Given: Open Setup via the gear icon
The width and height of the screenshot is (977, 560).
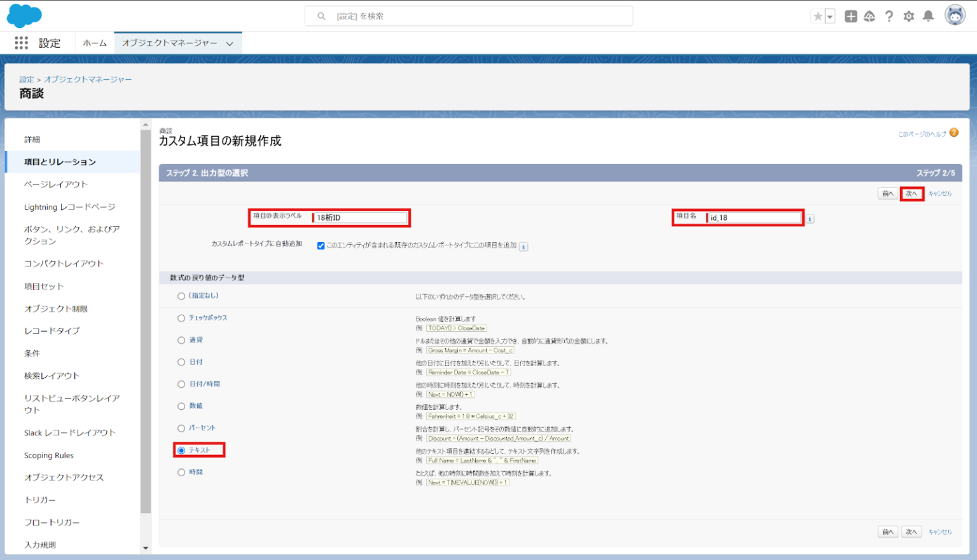Looking at the screenshot, I should 908,16.
